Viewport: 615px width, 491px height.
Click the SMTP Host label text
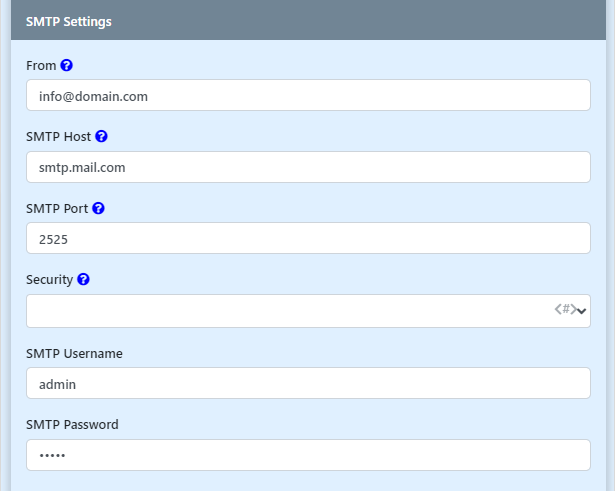click(x=58, y=136)
